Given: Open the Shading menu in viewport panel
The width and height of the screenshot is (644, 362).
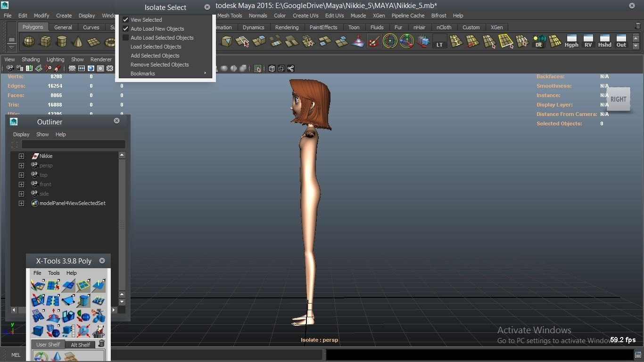Looking at the screenshot, I should [x=31, y=59].
